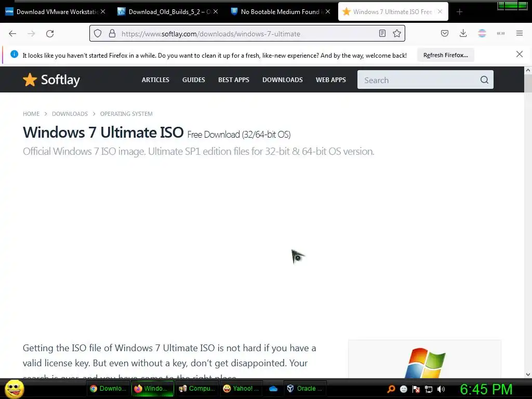The height and width of the screenshot is (399, 532).
Task: Open the Firefox hamburger menu
Action: click(x=519, y=33)
